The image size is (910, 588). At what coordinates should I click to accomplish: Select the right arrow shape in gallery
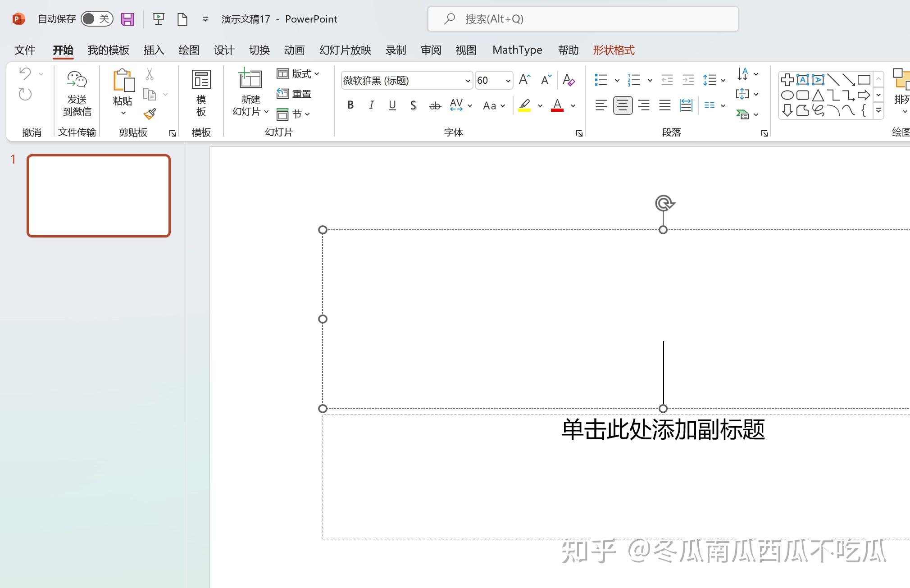pyautogui.click(x=864, y=95)
